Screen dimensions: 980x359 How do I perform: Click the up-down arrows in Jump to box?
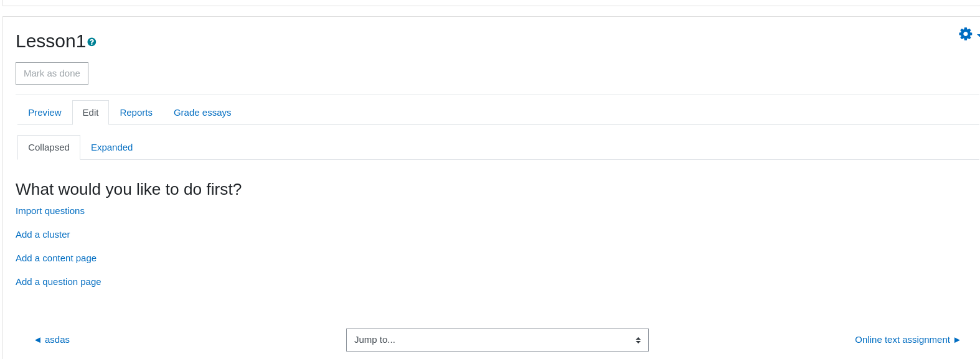click(x=638, y=340)
